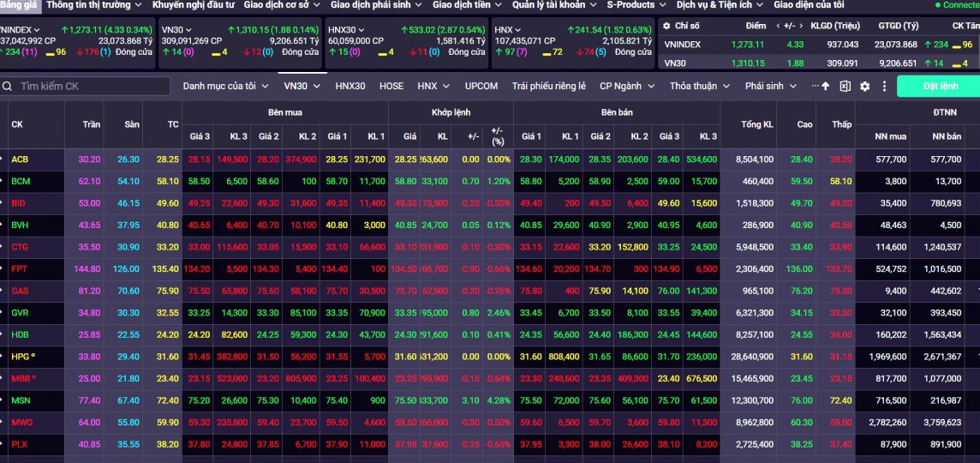Select the UPCOM tab
The image size is (980, 463).
481,86
